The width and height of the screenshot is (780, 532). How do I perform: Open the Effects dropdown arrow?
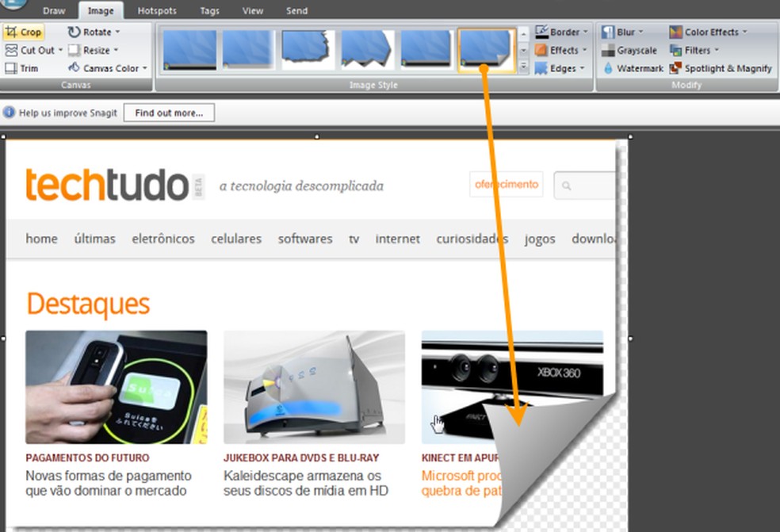point(584,50)
